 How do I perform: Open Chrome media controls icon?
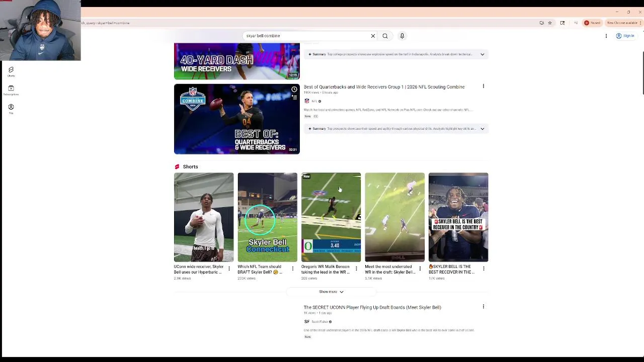click(x=576, y=23)
